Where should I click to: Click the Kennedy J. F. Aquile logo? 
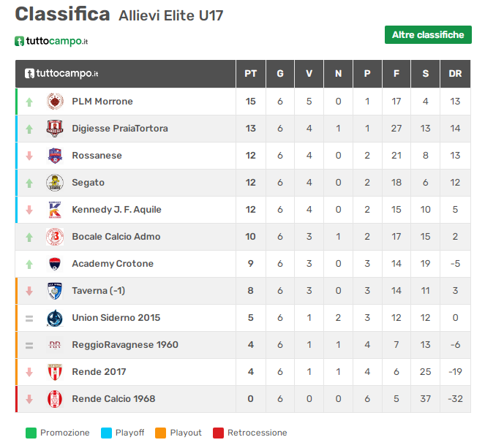pyautogui.click(x=55, y=210)
